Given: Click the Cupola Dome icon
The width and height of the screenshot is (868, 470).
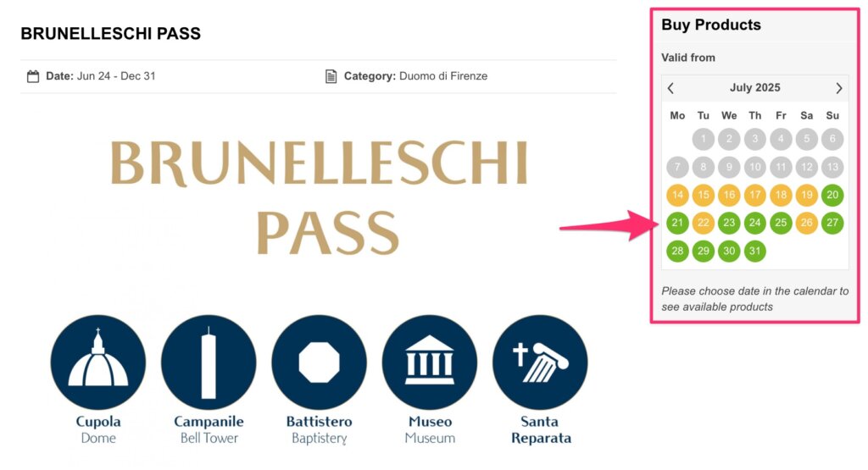Looking at the screenshot, I should [98, 362].
